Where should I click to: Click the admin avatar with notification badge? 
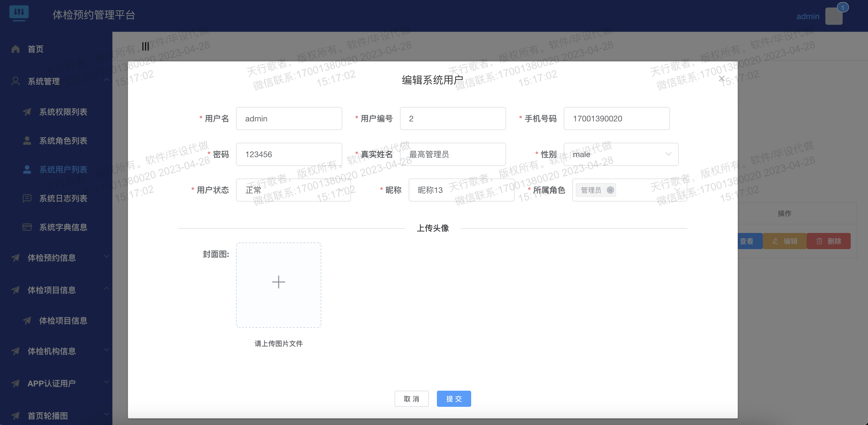pos(834,16)
